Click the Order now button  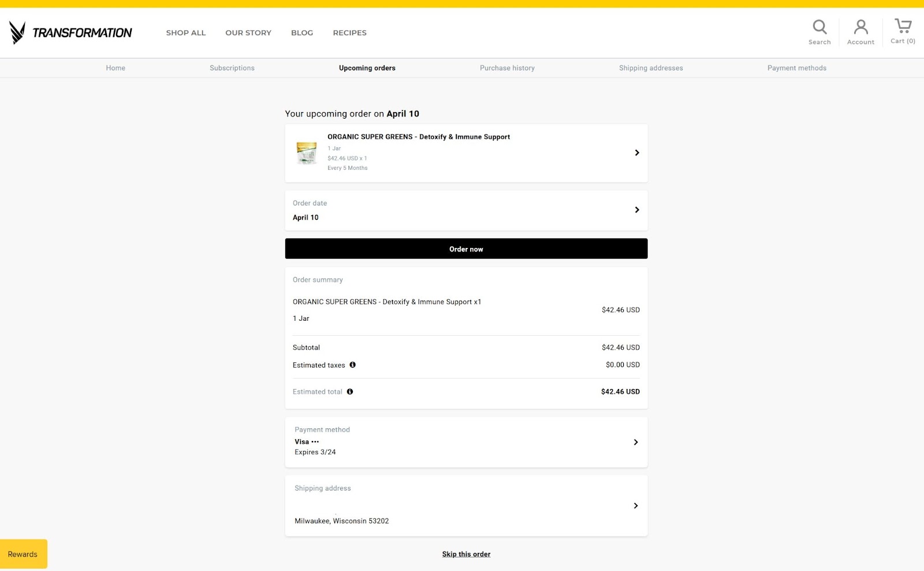(466, 249)
